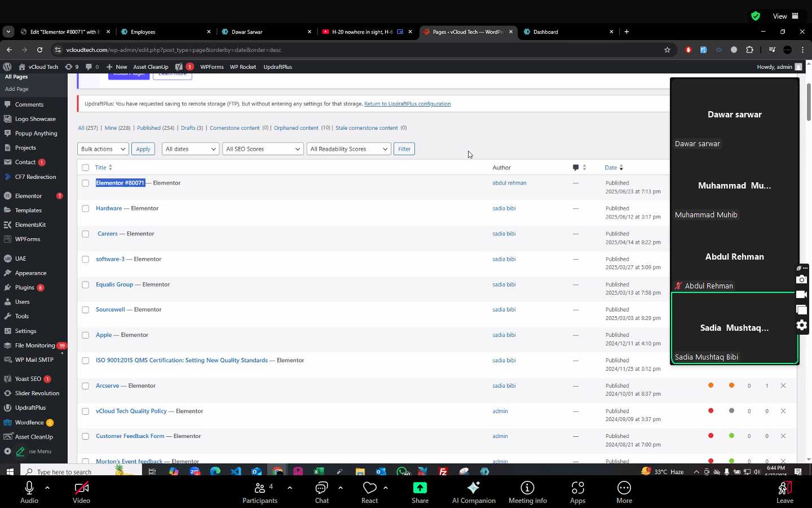Open Excel from the taskbar
This screenshot has height=508, width=812.
[319, 471]
